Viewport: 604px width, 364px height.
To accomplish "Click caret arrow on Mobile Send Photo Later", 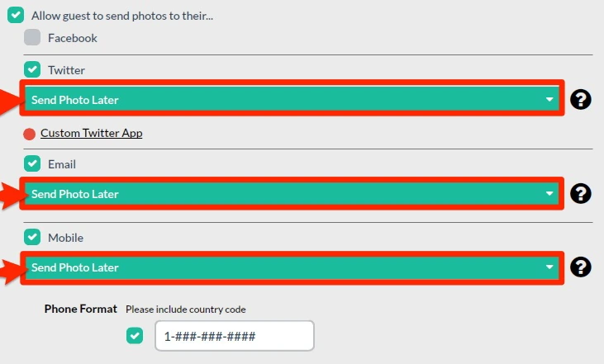I will [x=549, y=267].
